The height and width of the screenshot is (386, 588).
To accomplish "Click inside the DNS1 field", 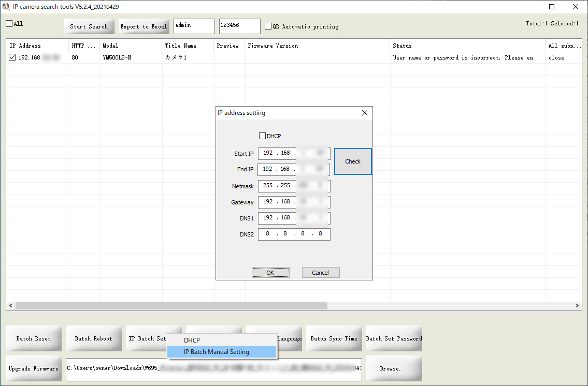I will 294,218.
